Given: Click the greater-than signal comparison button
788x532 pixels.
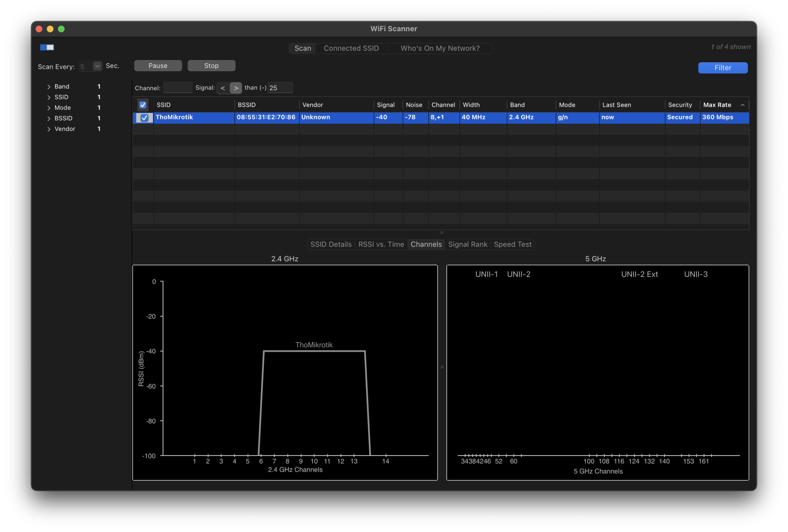Looking at the screenshot, I should point(236,88).
